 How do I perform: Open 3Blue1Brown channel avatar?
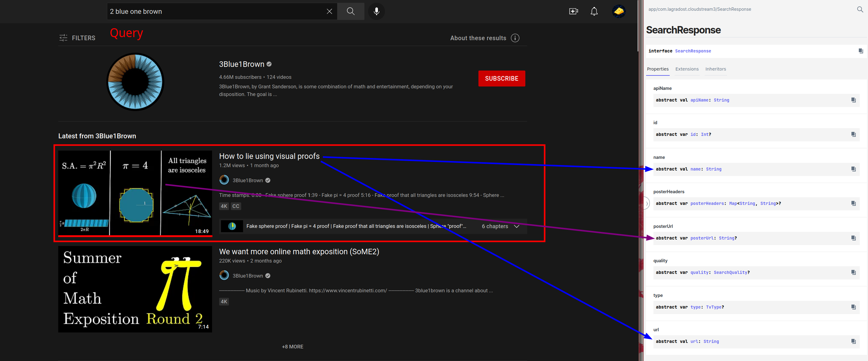(135, 82)
